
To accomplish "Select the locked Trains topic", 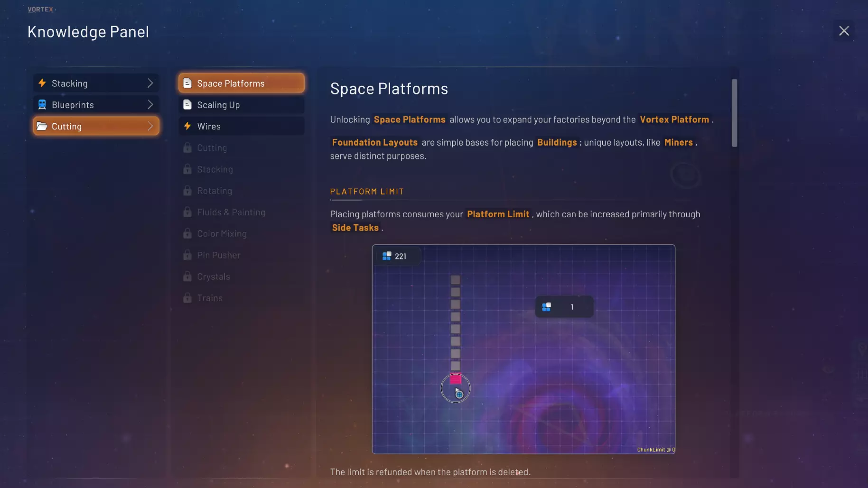I will (x=242, y=298).
